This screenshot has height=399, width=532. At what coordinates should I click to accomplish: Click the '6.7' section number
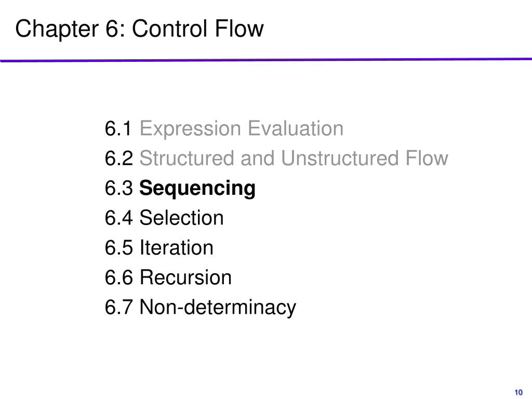pos(118,307)
